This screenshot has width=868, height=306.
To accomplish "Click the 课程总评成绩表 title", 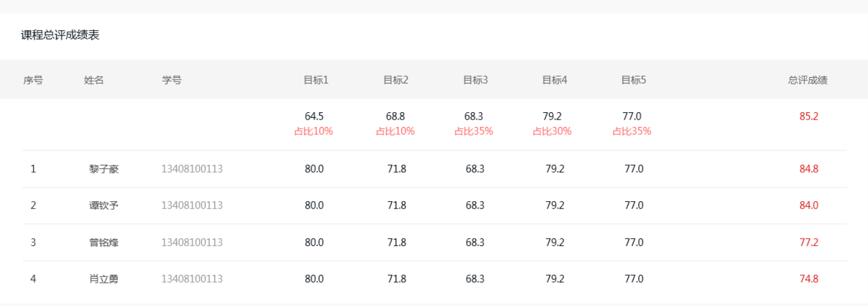I will coord(60,35).
